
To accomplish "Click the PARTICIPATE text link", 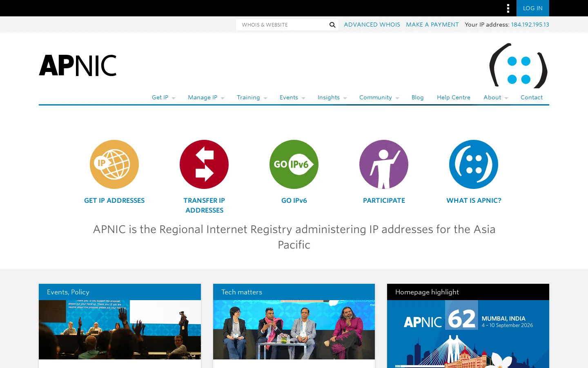I will (x=384, y=200).
